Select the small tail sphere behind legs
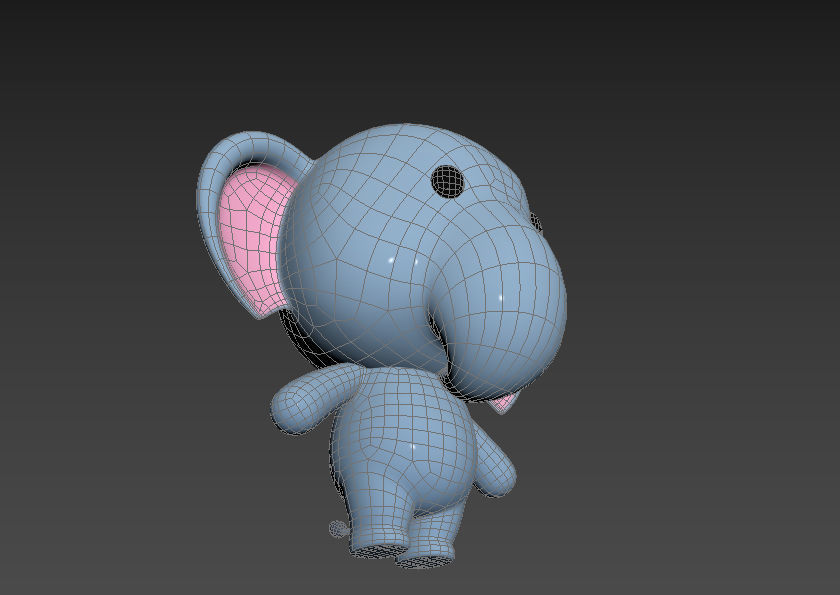 (338, 529)
